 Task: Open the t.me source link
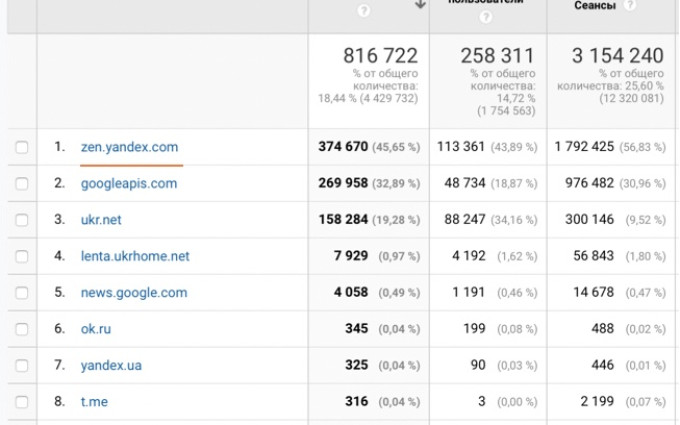coord(94,402)
